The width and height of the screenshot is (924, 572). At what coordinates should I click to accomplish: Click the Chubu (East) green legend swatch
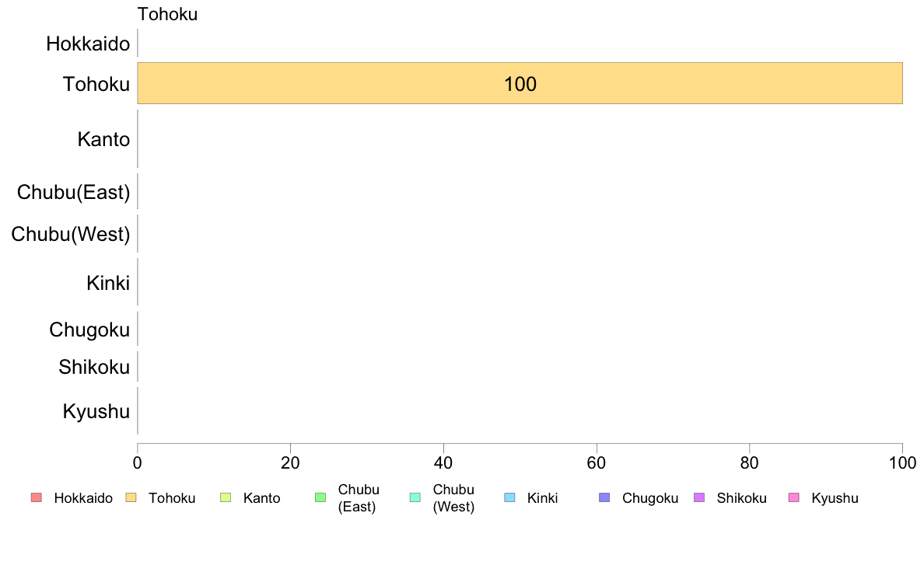320,497
